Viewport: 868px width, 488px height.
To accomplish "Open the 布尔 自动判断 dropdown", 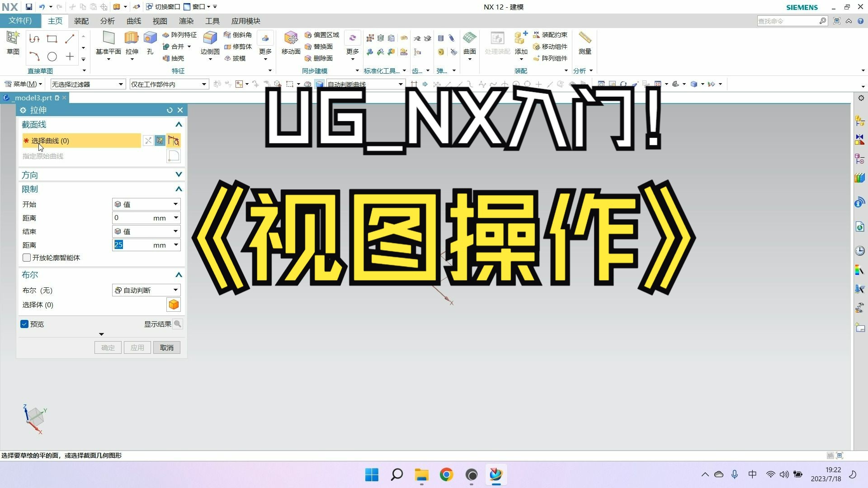I will (146, 290).
